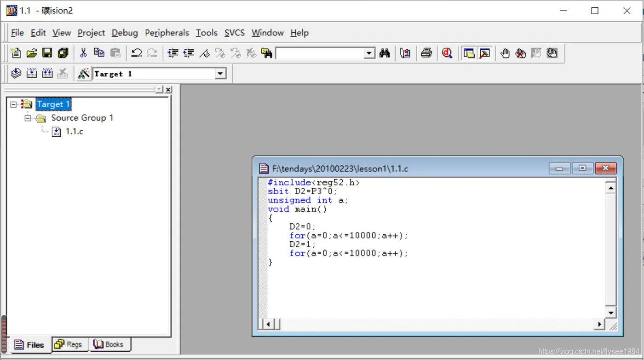Editor scroll up arrow
Screen dimensions: 644x360
[x=611, y=188]
